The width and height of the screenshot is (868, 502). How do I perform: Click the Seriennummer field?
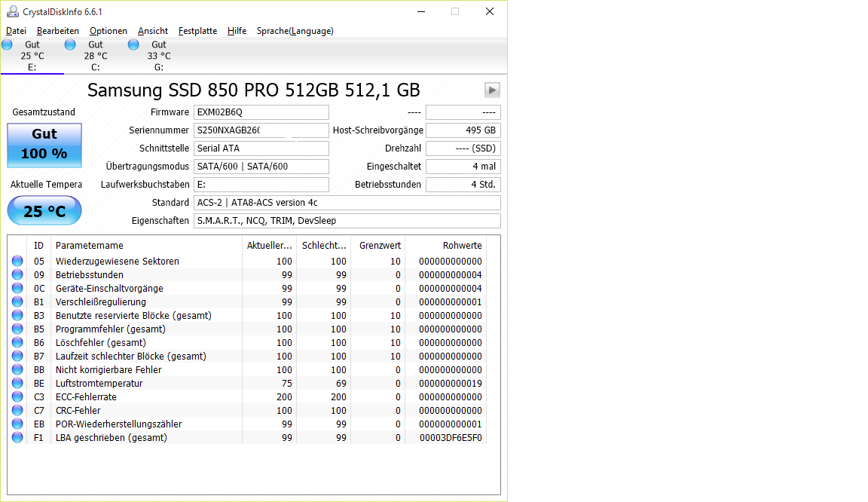click(261, 130)
